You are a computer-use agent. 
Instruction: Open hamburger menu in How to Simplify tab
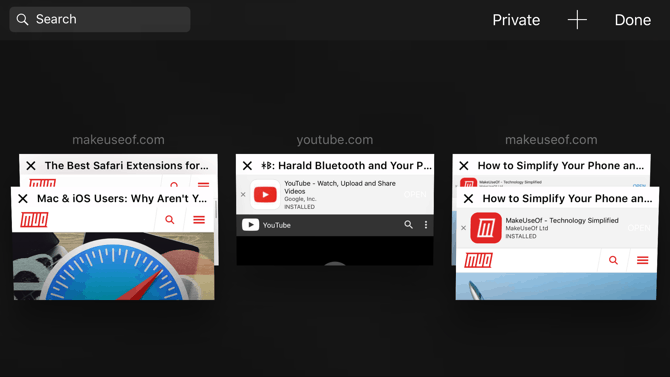point(643,260)
